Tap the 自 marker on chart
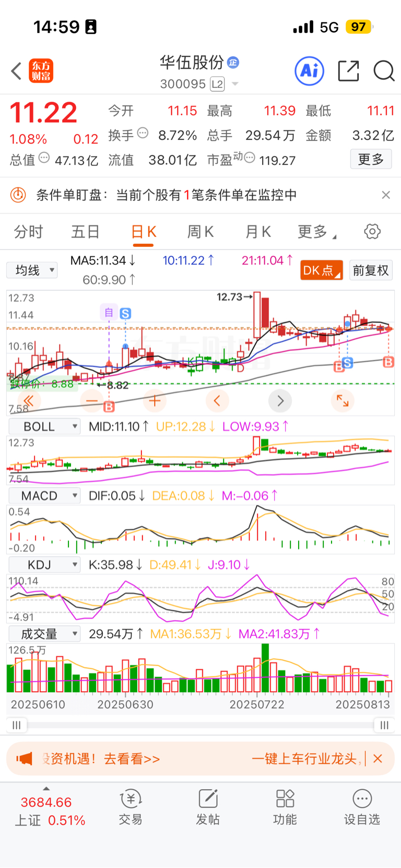This screenshot has height=868, width=401. 109,312
